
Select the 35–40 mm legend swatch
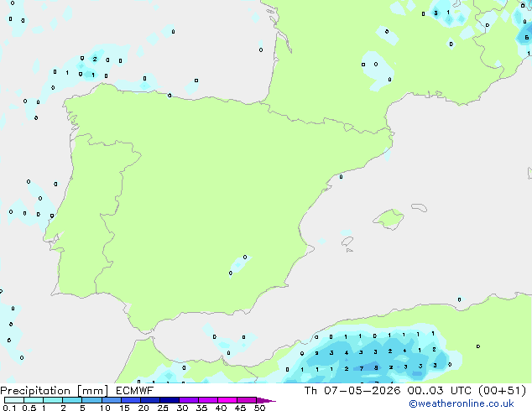[x=207, y=400]
